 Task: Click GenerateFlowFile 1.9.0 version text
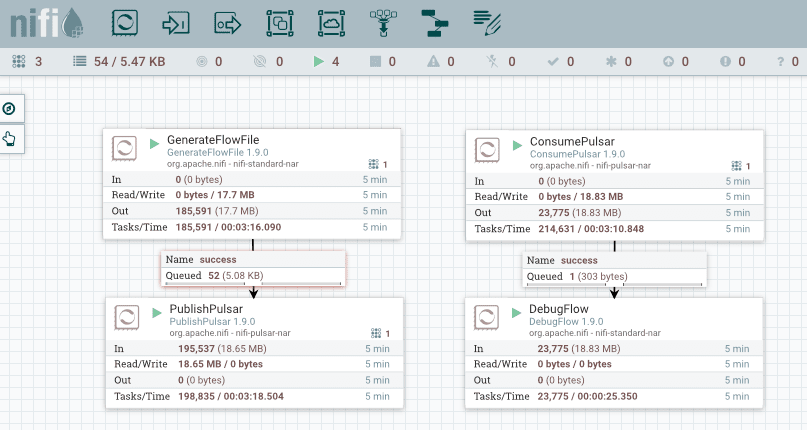(218, 152)
